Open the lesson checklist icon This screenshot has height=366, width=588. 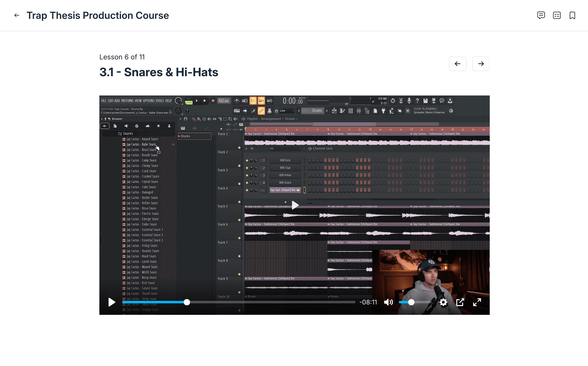tap(557, 16)
